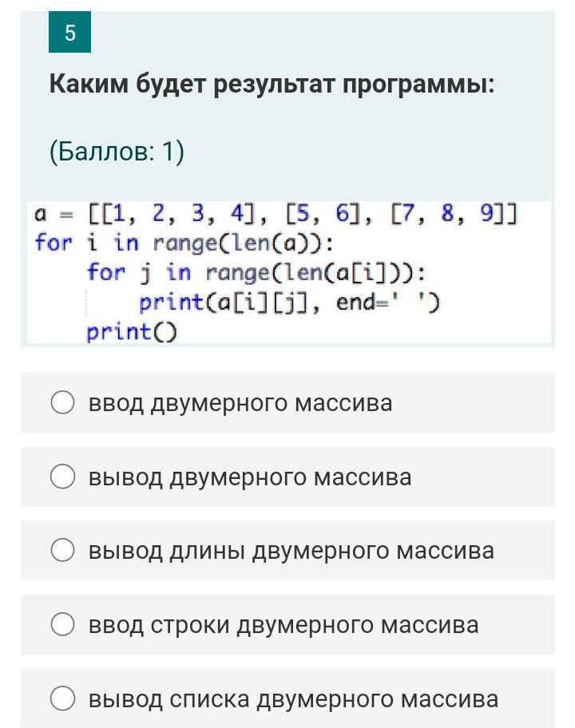Click the array definition line in code
The width and height of the screenshot is (575, 728).
[x=276, y=214]
